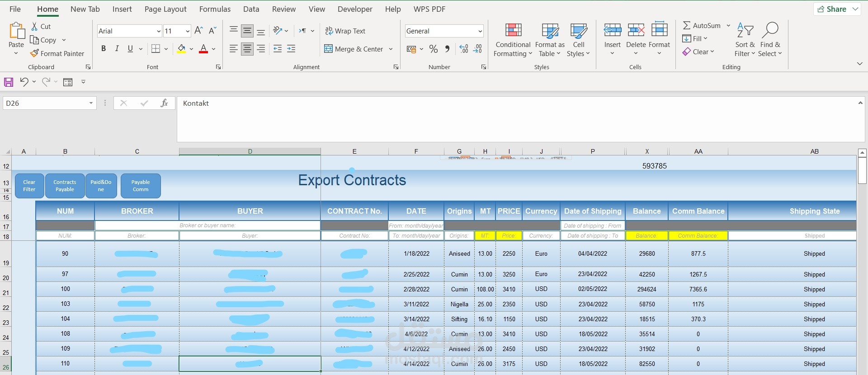Click the Undo arrow
Viewport: 868px width, 375px height.
24,82
